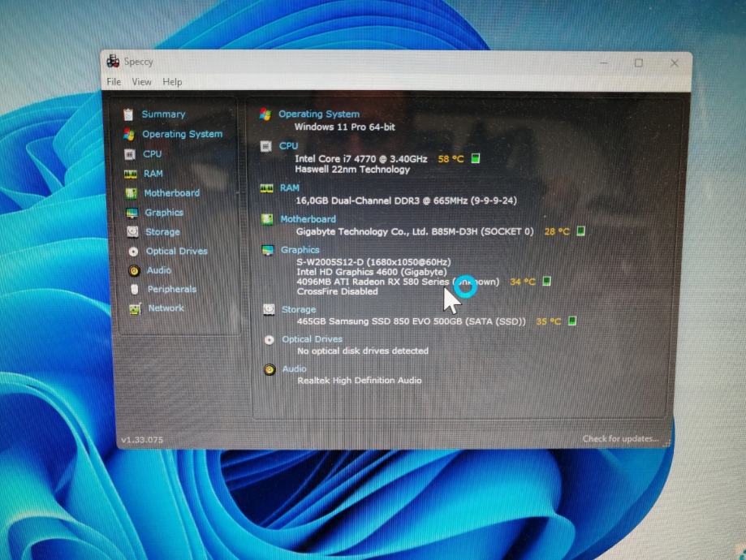Click the Graphics monitor icon in sidebar

(132, 213)
